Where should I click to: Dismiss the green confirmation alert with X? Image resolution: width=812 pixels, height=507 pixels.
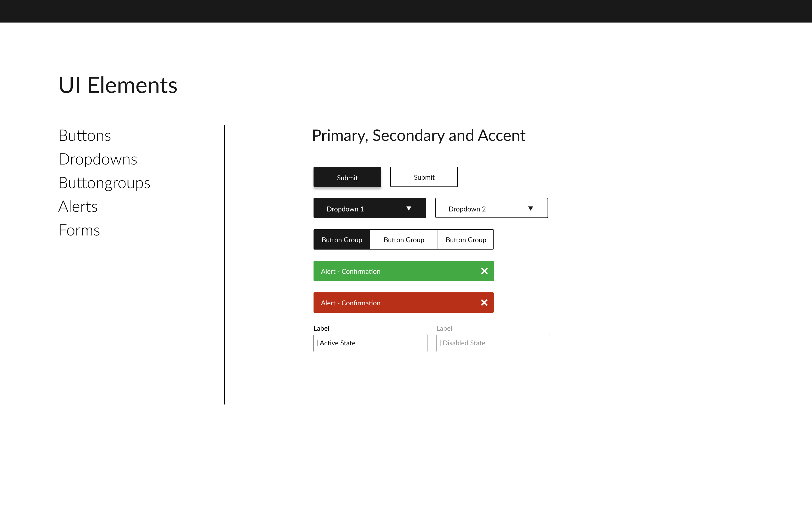click(x=484, y=271)
